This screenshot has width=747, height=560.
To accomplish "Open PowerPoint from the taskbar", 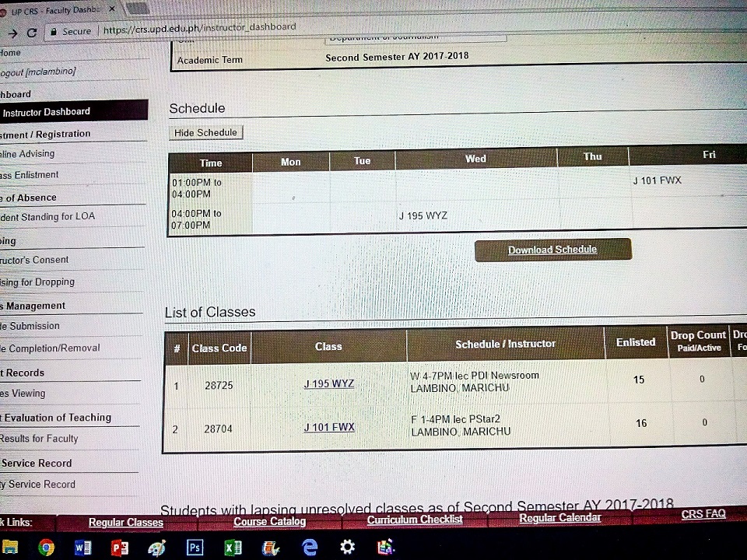I will [121, 547].
